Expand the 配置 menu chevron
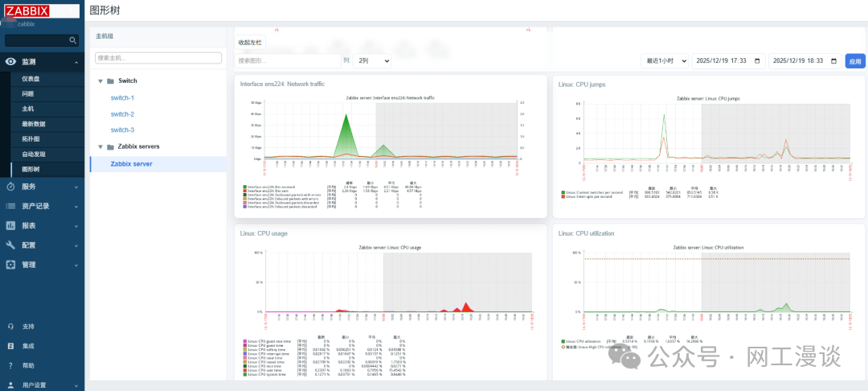 pos(76,245)
